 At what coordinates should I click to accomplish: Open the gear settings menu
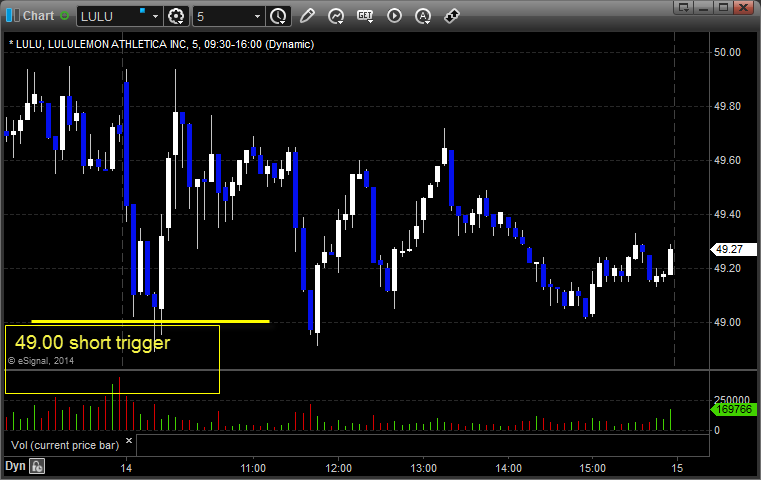[176, 17]
